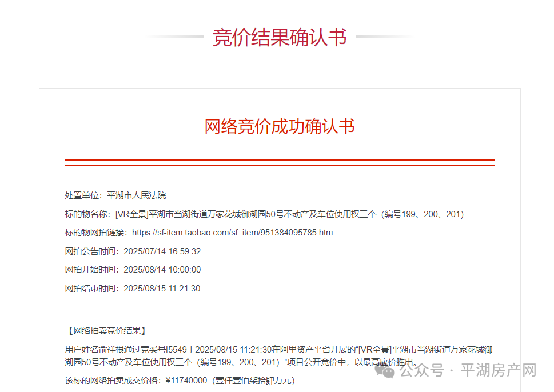Image resolution: width=554 pixels, height=392 pixels.
Task: Click the 网拍开始时间 2025/08/14 10:00:00 line
Action: click(133, 270)
